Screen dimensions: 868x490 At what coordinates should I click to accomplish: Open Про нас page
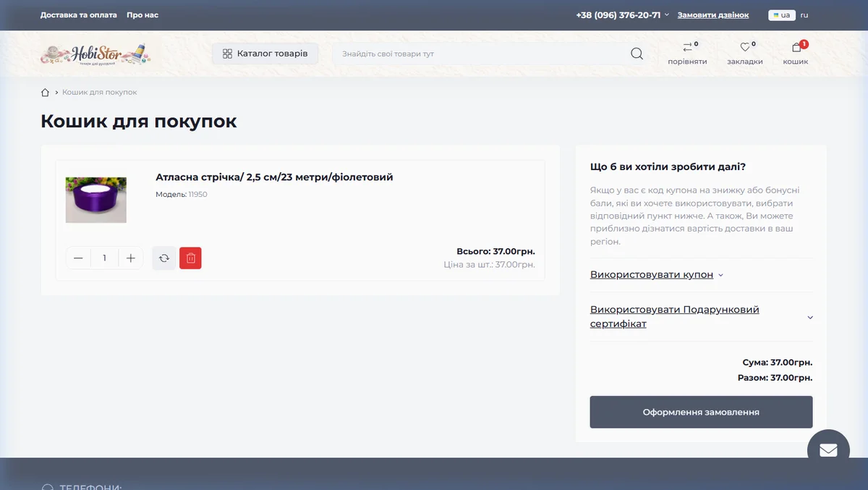[142, 15]
